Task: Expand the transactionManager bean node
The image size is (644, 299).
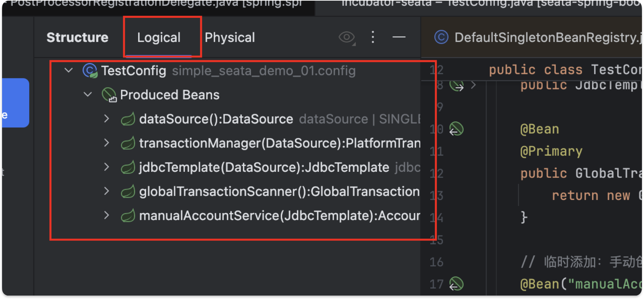Action: [107, 143]
